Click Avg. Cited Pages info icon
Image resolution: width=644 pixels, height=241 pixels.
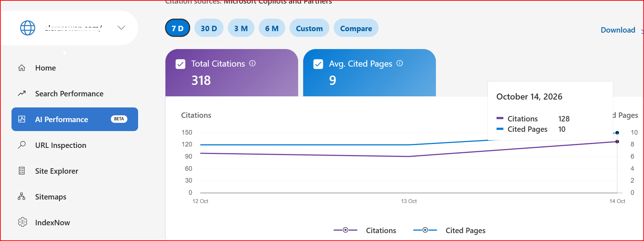pos(400,63)
